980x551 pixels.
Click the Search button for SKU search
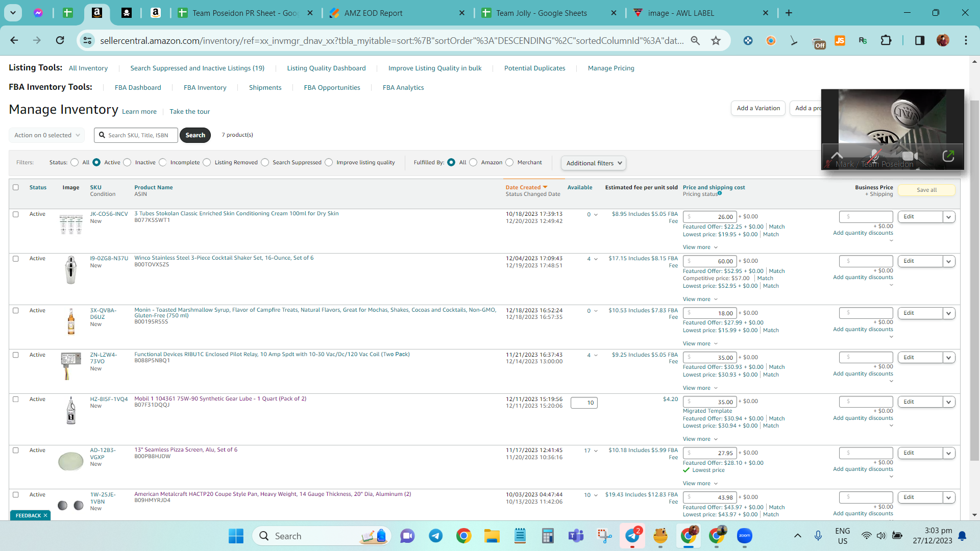pos(195,135)
